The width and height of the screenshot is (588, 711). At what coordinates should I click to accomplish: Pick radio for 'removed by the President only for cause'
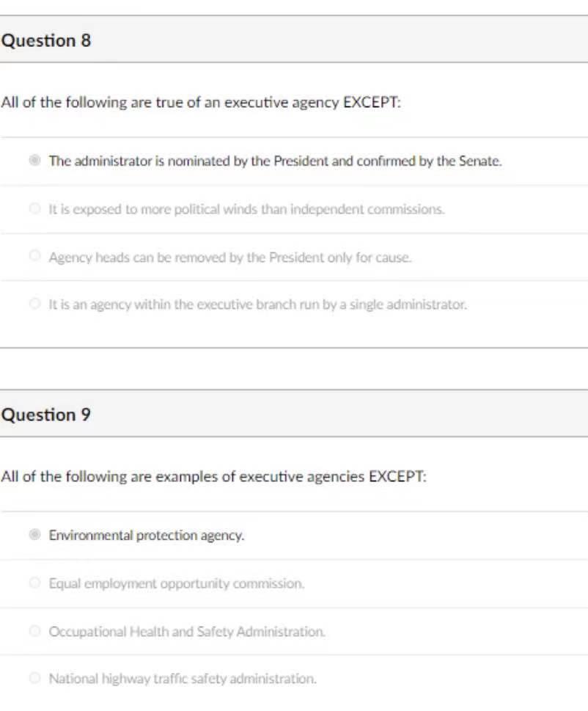pyautogui.click(x=34, y=256)
